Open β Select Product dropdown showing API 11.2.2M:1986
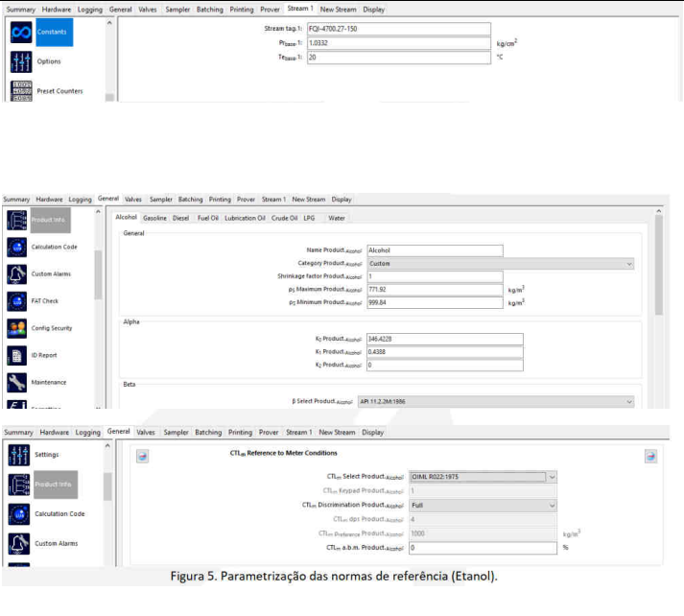Image resolution: width=684 pixels, height=616 pixels. click(496, 401)
